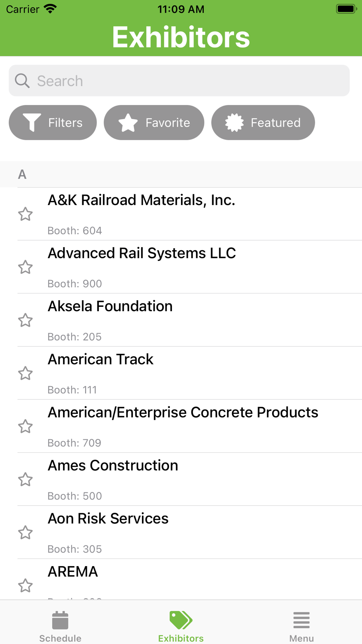Favorite Ames Construction with star
The width and height of the screenshot is (362, 644).
25,480
